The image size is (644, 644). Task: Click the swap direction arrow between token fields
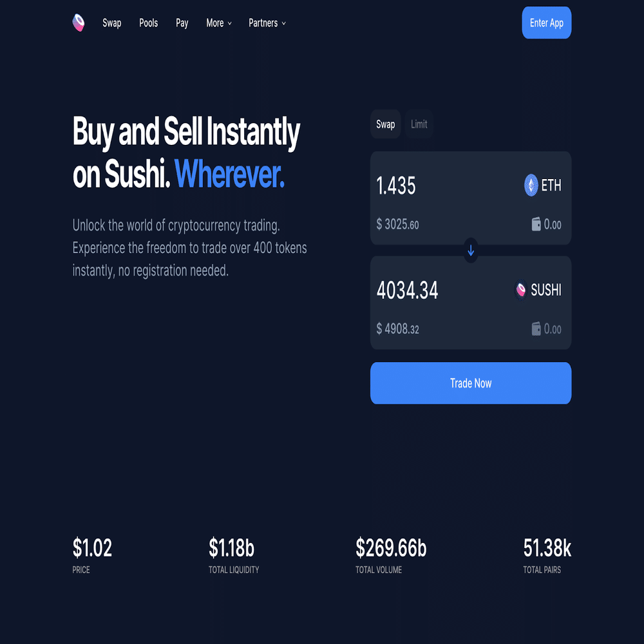tap(471, 251)
